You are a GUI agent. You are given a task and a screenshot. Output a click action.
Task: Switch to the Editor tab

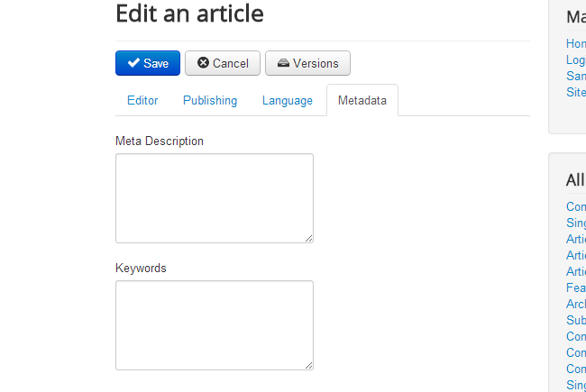point(142,100)
